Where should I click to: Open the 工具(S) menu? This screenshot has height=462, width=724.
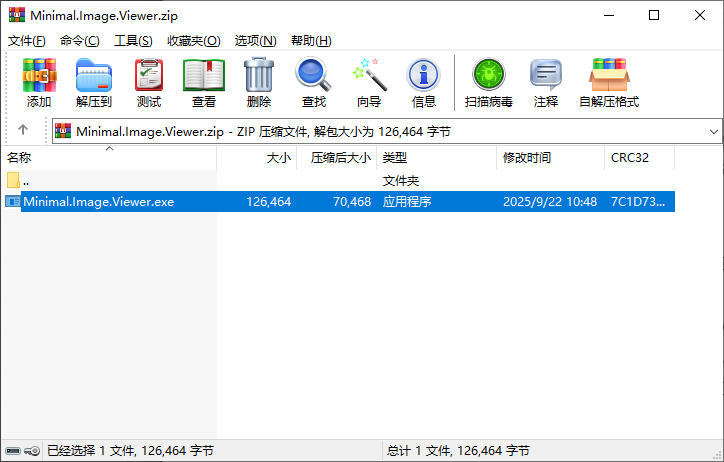(x=133, y=41)
